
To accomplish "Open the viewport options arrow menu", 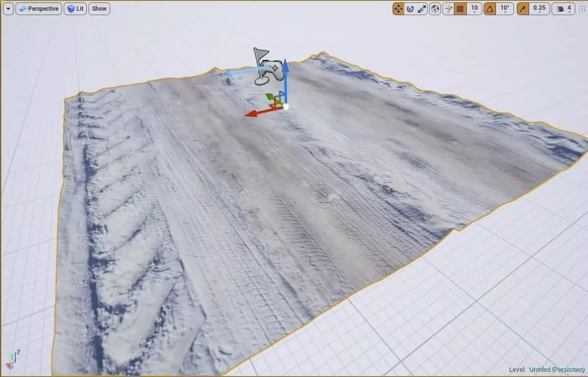I will tap(8, 9).
